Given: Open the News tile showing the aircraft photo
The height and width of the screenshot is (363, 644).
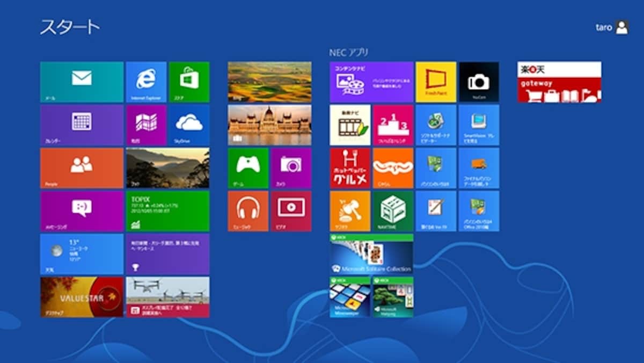Looking at the screenshot, I should pyautogui.click(x=167, y=296).
